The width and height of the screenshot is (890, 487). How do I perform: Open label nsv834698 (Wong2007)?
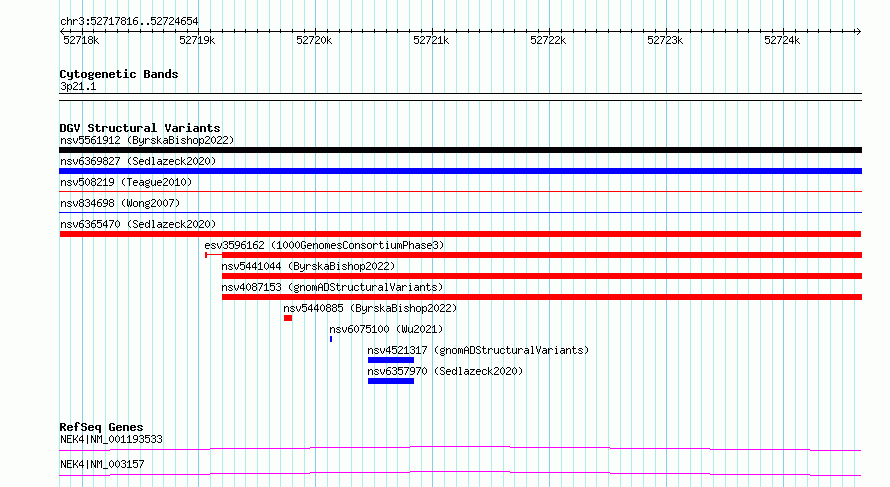coord(120,203)
